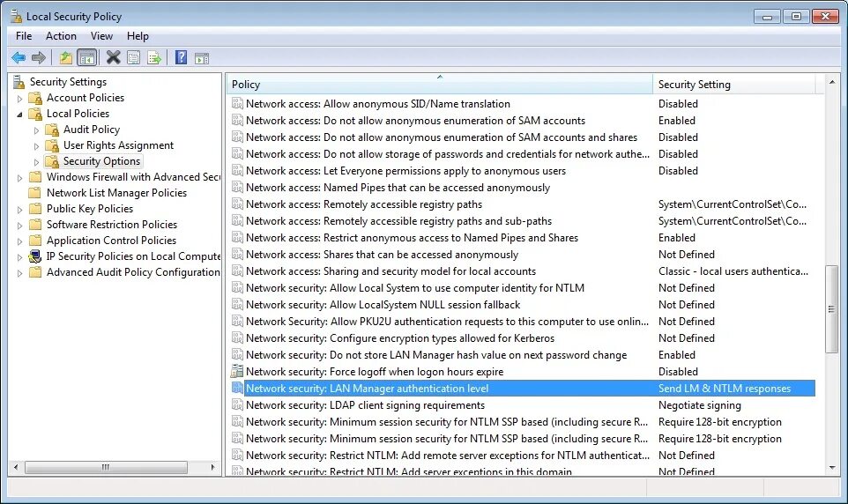Click the User Rights Assignment folder icon
The width and height of the screenshot is (848, 504).
tap(52, 145)
